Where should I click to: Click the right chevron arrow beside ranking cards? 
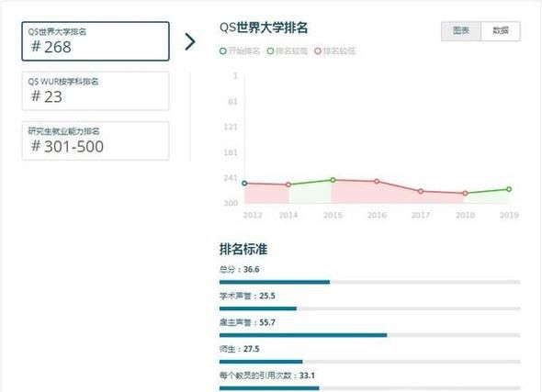[190, 42]
